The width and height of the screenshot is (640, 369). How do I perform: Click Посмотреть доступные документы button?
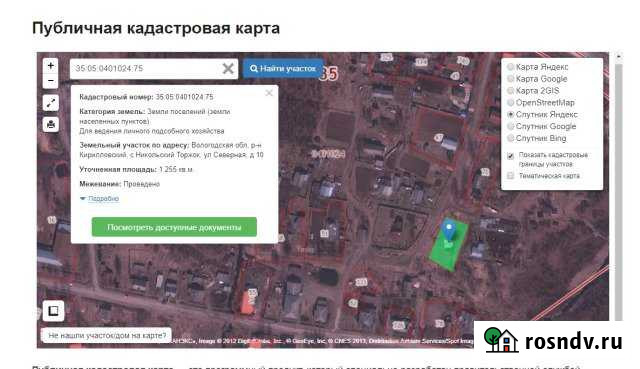pyautogui.click(x=174, y=227)
